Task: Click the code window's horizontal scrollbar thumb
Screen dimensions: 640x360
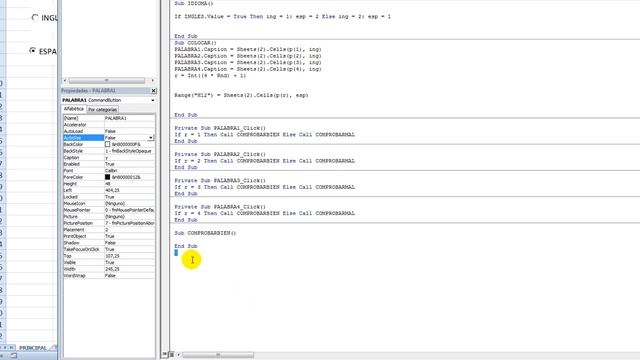Action: tap(218, 355)
